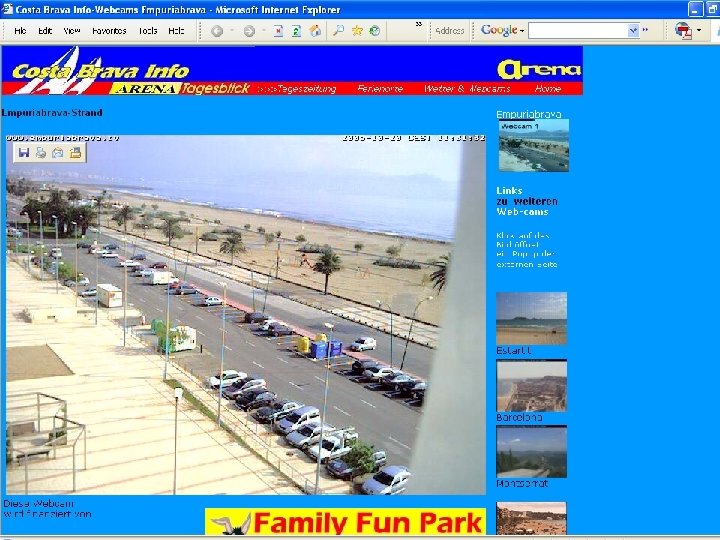Image resolution: width=720 pixels, height=540 pixels.
Task: Expand the Forward button history dropdown arrow
Action: [x=264, y=31]
